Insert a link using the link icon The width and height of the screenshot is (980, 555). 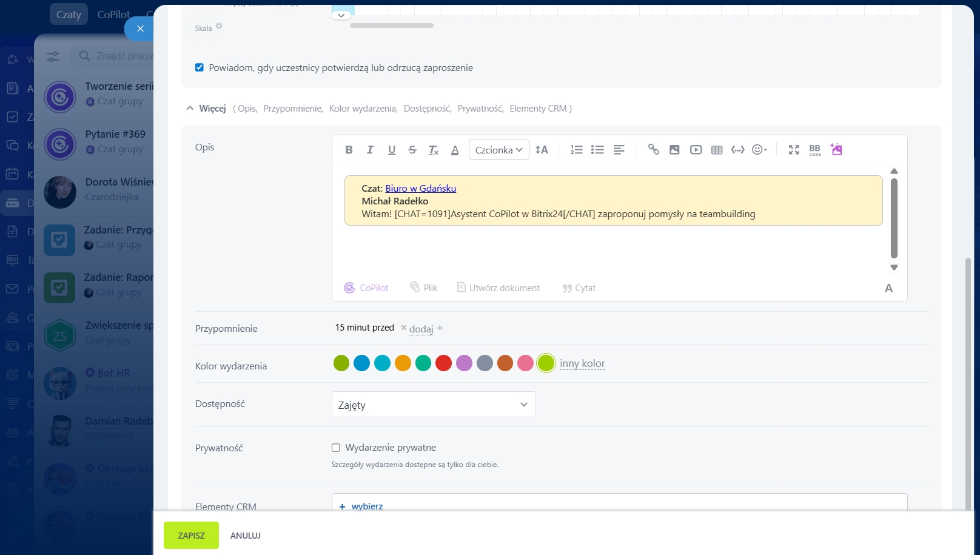point(653,150)
